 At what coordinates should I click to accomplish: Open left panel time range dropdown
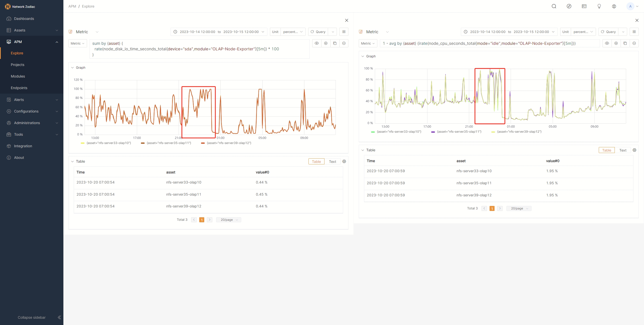[219, 32]
